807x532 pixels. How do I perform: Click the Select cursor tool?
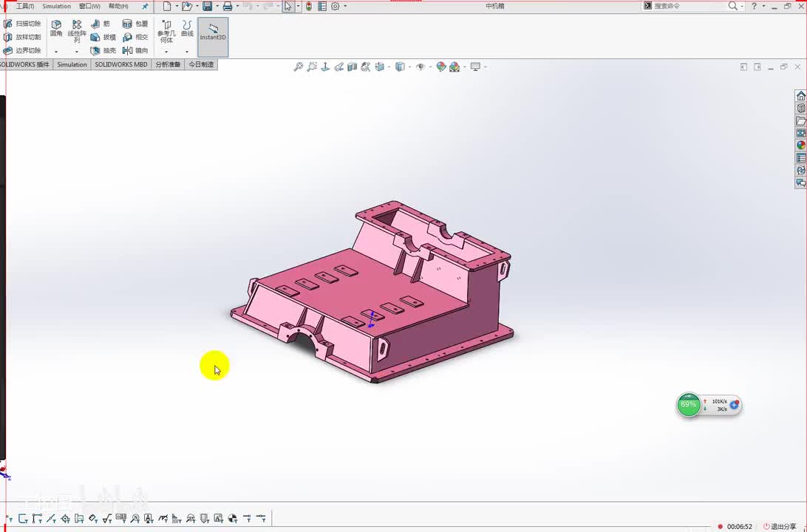[x=287, y=6]
